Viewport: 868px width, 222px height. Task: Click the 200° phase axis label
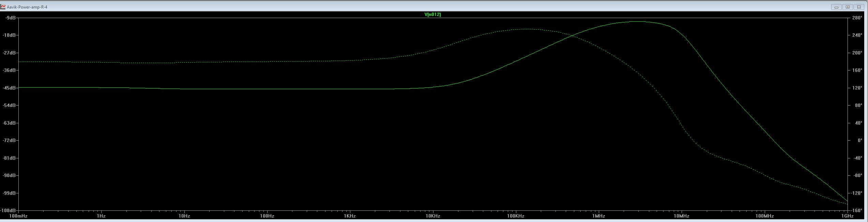click(x=857, y=53)
